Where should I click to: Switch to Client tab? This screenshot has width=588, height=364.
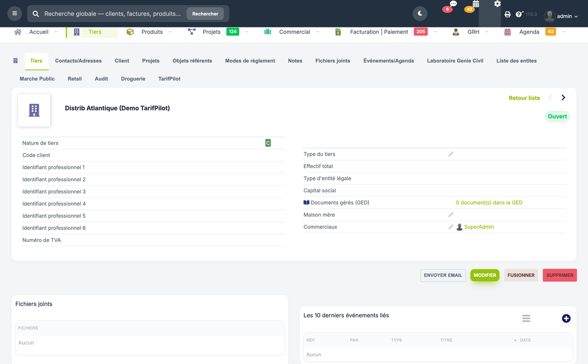122,61
